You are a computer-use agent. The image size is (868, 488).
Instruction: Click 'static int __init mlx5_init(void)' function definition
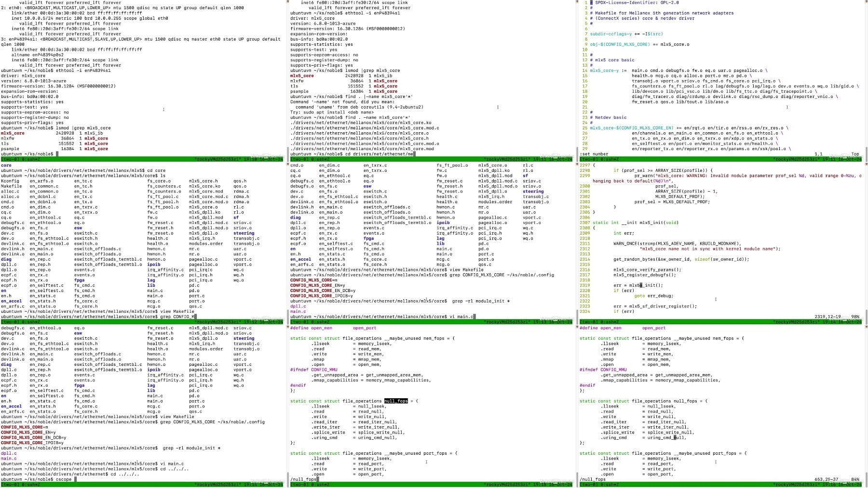click(x=635, y=223)
